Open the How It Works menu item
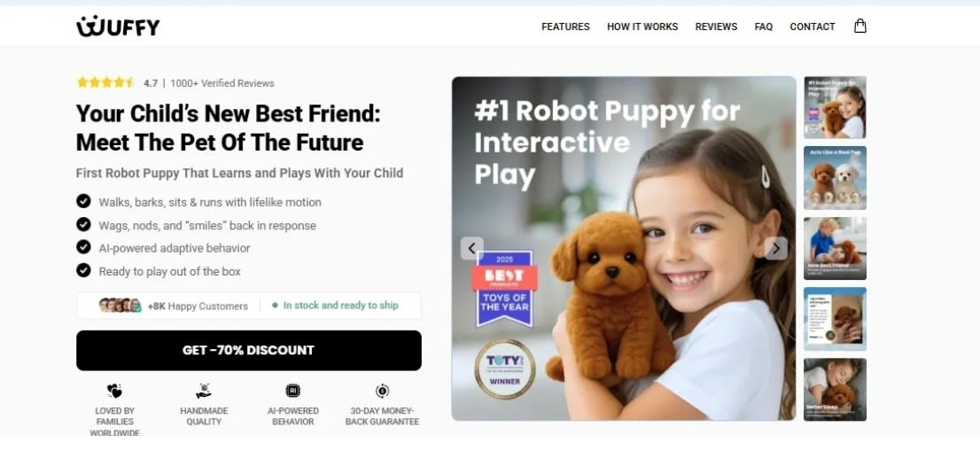This screenshot has width=980, height=458. [x=642, y=27]
